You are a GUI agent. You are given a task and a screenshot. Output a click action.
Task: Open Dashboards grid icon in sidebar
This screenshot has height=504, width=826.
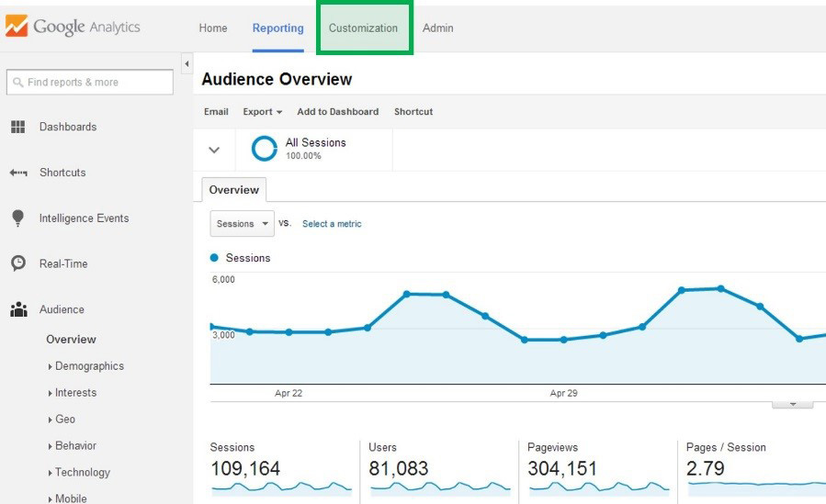tap(17, 128)
